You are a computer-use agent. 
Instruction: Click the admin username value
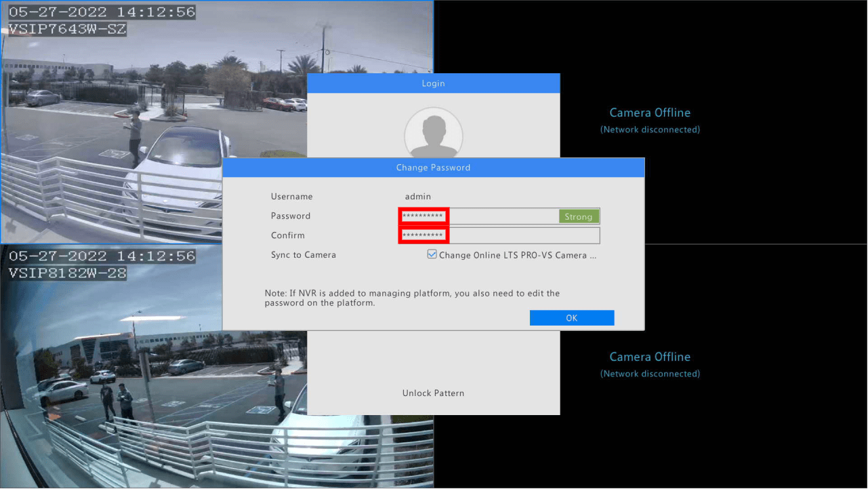click(x=418, y=197)
